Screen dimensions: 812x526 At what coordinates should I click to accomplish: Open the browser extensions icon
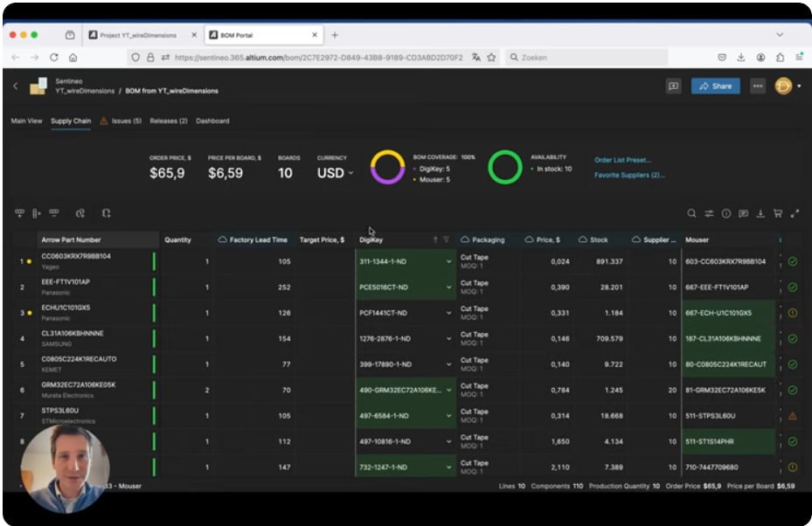click(780, 58)
